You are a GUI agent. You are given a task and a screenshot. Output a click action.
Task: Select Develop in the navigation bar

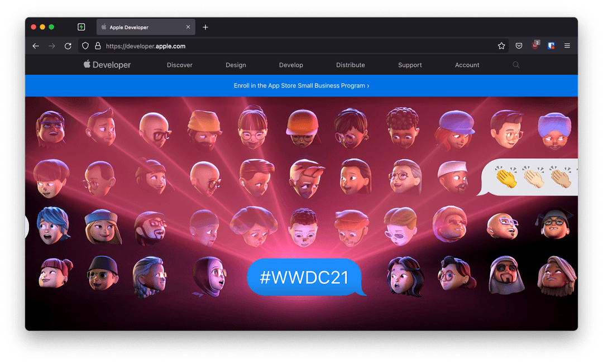(291, 65)
